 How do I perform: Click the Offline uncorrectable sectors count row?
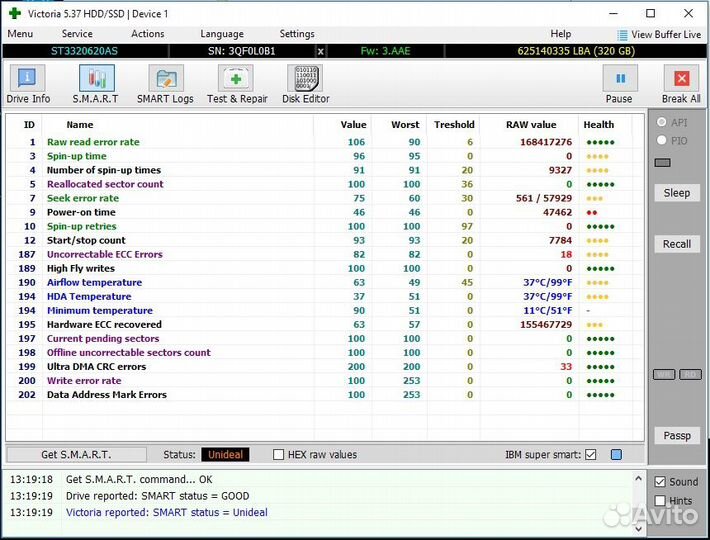(x=324, y=352)
